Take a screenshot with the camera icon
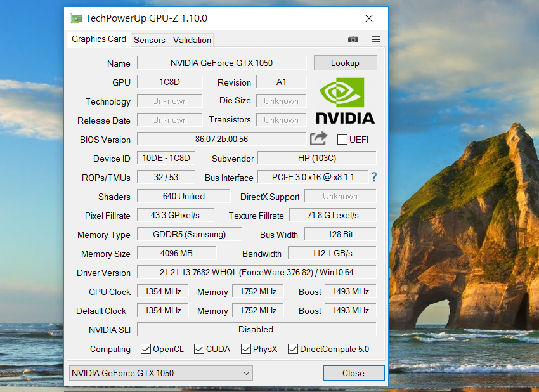The width and height of the screenshot is (539, 392). (x=353, y=39)
